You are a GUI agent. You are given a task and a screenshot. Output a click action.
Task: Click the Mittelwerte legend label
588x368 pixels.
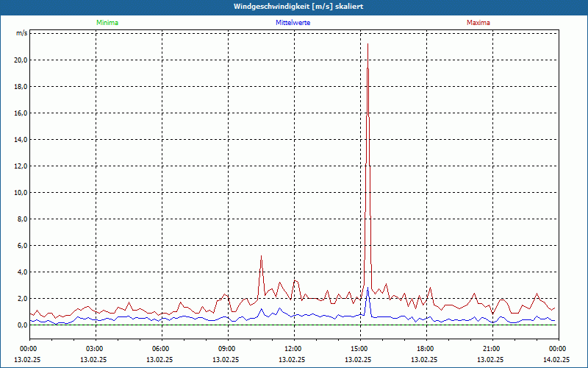[x=293, y=23]
